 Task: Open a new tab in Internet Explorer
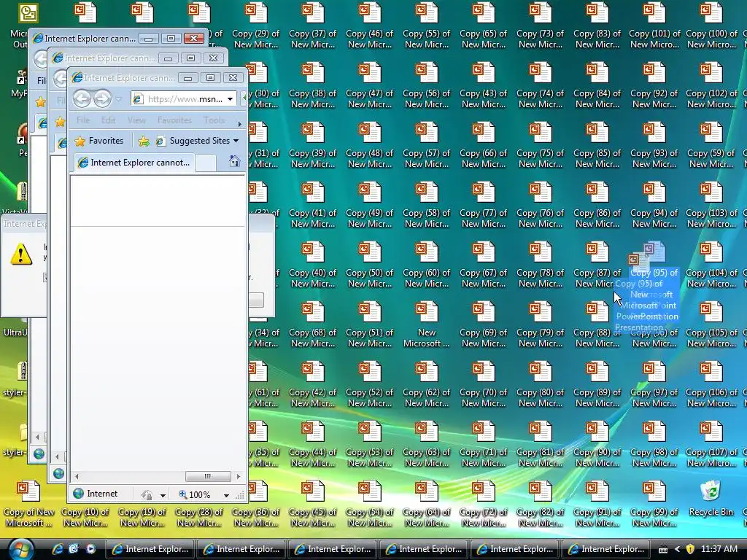tap(206, 163)
